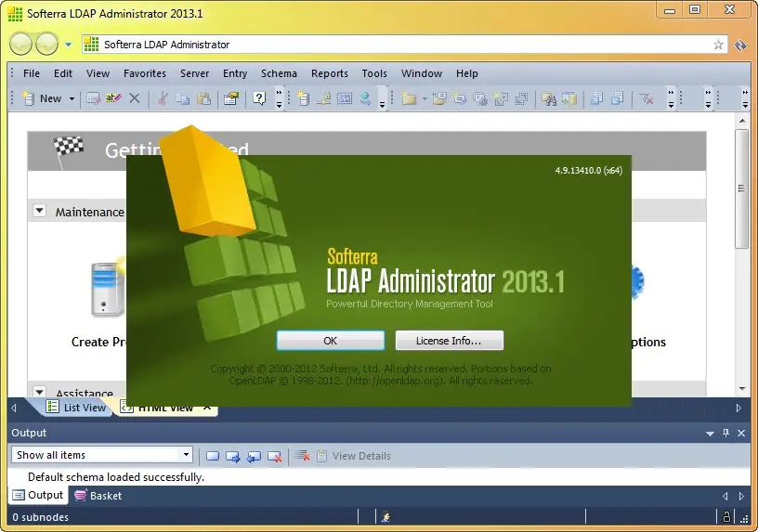The height and width of the screenshot is (532, 758).
Task: Open the navigation history dropdown arrow
Action: [68, 45]
